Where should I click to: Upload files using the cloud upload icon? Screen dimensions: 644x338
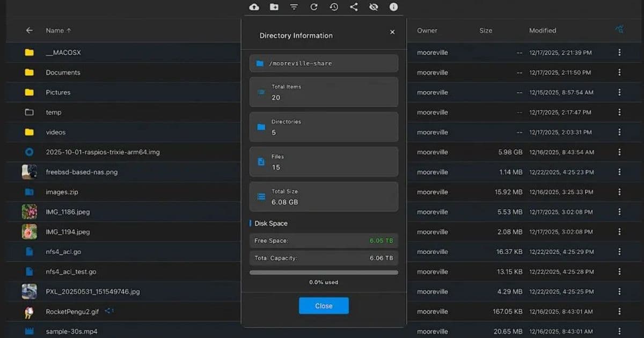tap(254, 7)
